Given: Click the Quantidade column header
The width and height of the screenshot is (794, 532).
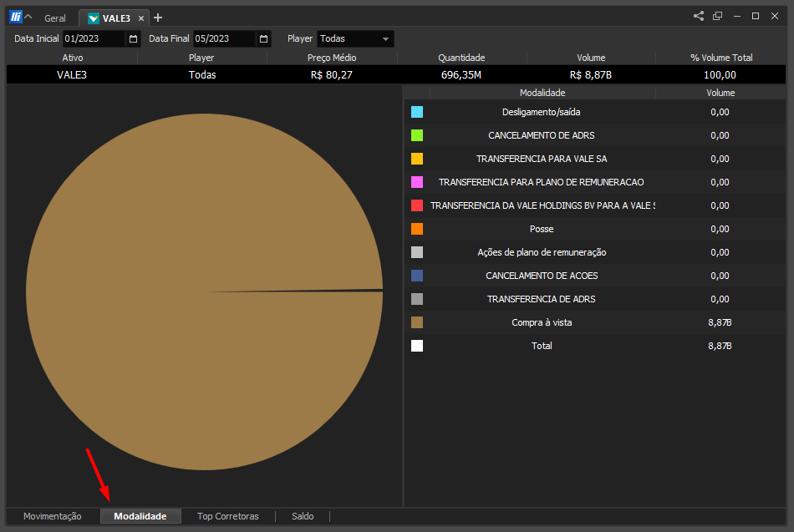Looking at the screenshot, I should [461, 58].
